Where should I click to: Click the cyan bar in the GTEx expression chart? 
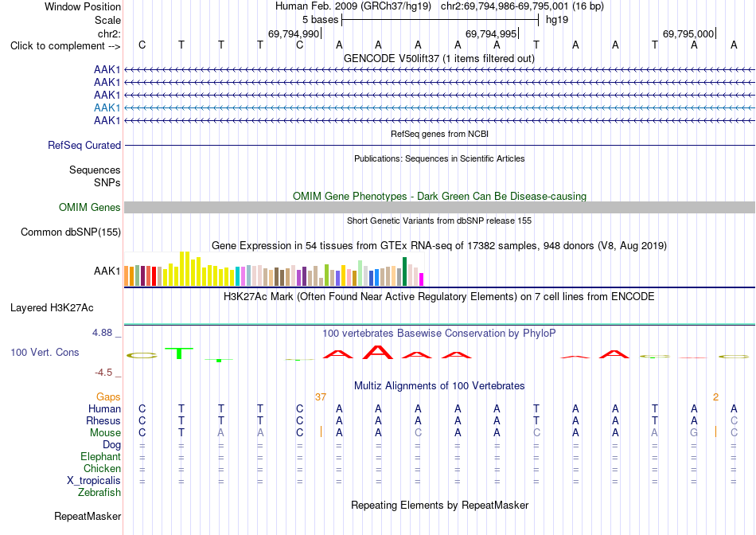pos(238,277)
